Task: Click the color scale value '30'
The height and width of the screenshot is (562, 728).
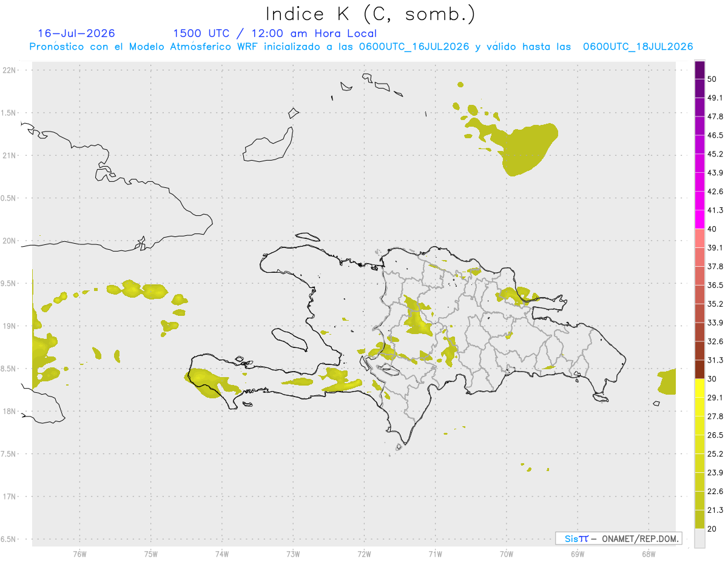Action: (713, 379)
